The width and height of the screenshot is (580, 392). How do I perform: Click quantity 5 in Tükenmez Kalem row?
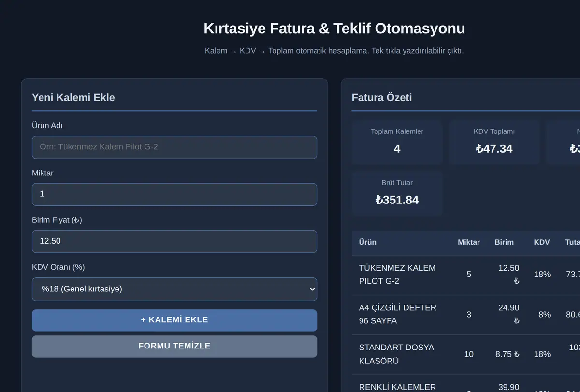pyautogui.click(x=469, y=275)
